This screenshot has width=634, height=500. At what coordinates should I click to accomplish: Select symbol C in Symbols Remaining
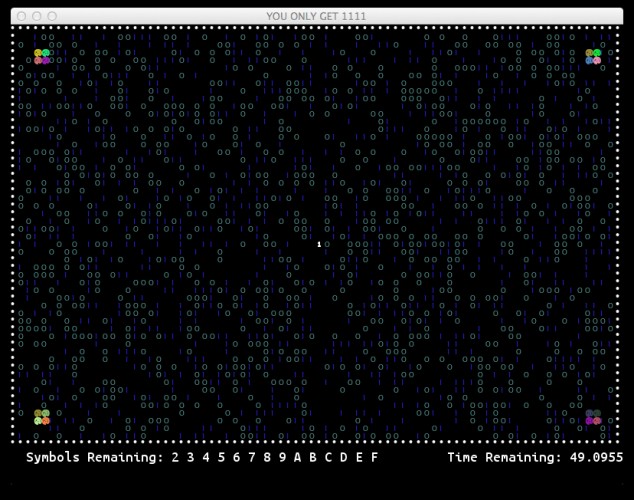click(x=328, y=457)
